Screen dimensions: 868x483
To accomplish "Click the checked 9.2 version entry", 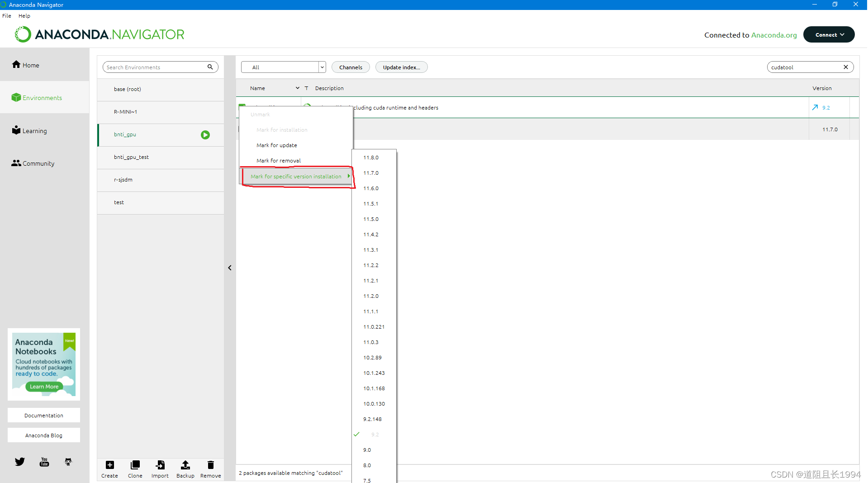I will [374, 434].
